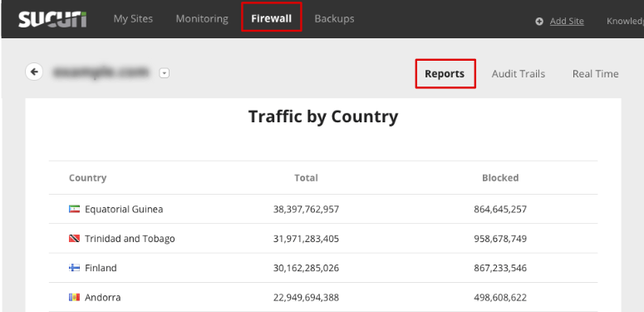Select the Equatorial Guinea country name
The width and height of the screenshot is (644, 312).
(124, 209)
